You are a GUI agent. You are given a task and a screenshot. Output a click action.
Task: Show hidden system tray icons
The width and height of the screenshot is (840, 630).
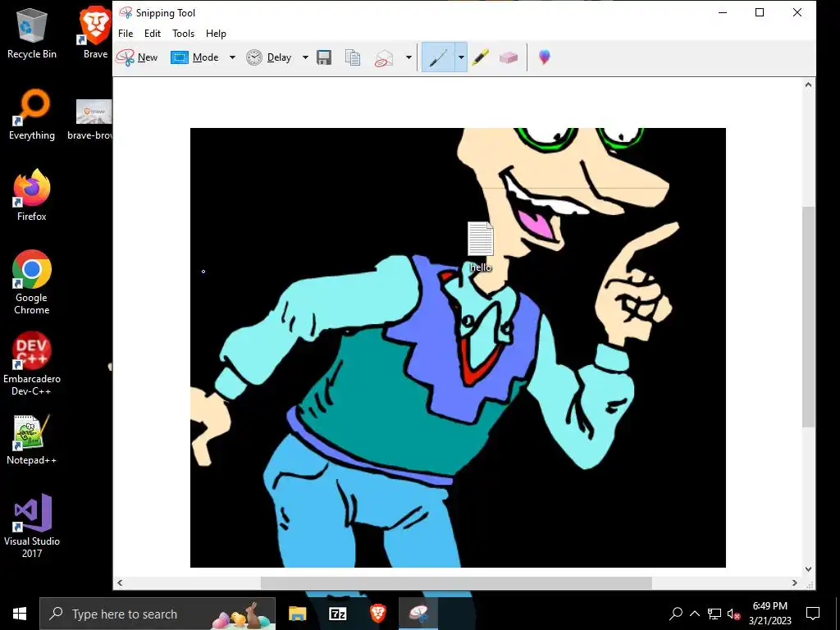(x=695, y=614)
